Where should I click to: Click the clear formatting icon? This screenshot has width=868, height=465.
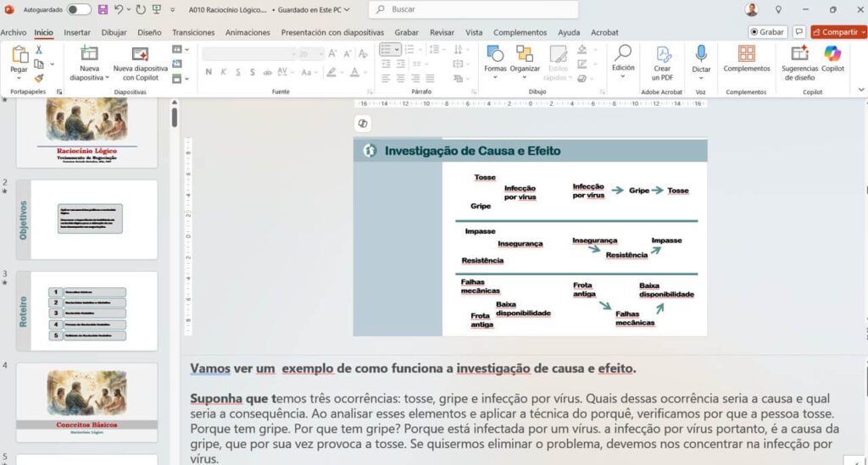tap(363, 53)
